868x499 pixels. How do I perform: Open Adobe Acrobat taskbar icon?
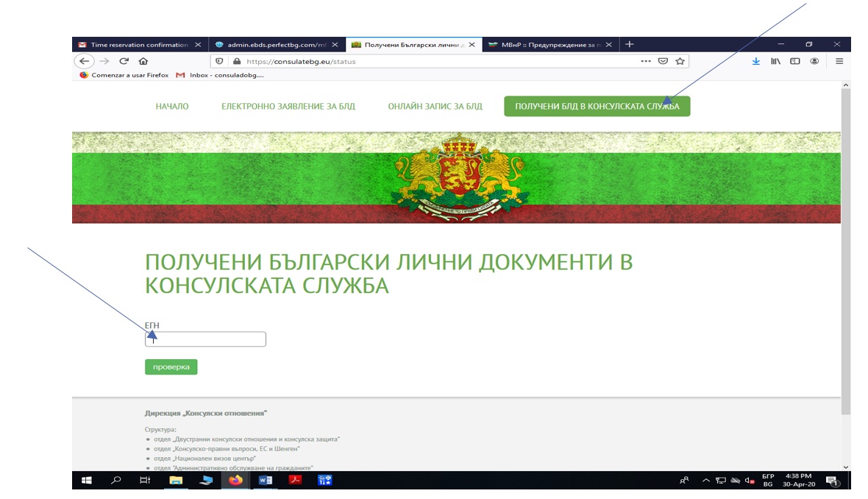coord(295,480)
